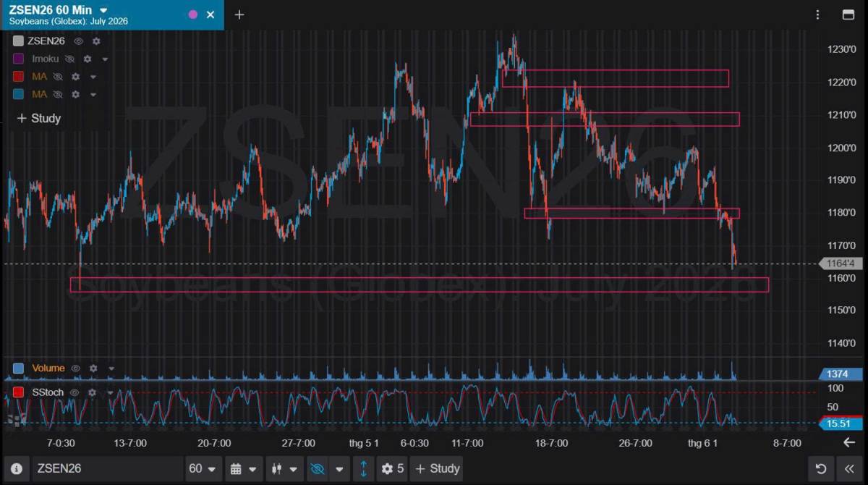Open settings gear for ZSEN26 series
The height and width of the screenshot is (485, 868).
[96, 41]
